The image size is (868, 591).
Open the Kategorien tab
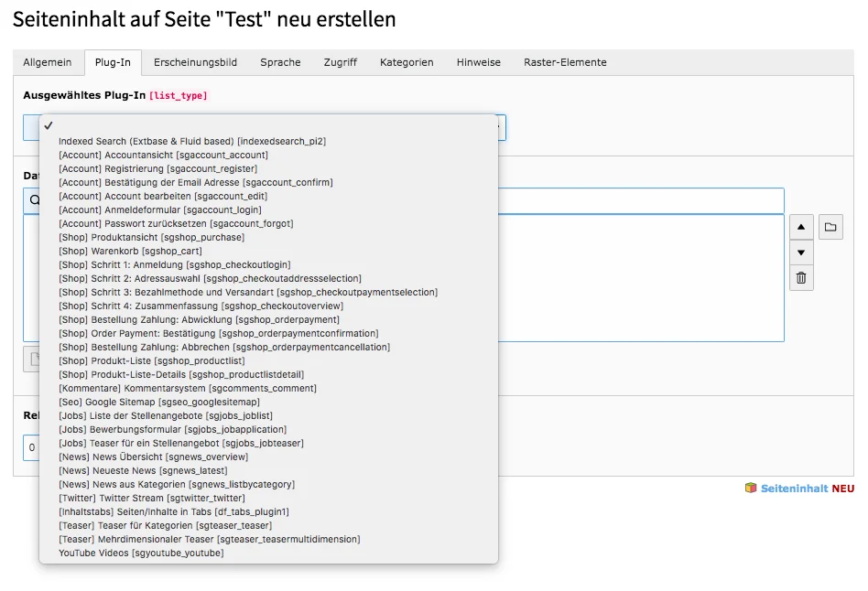(x=407, y=62)
